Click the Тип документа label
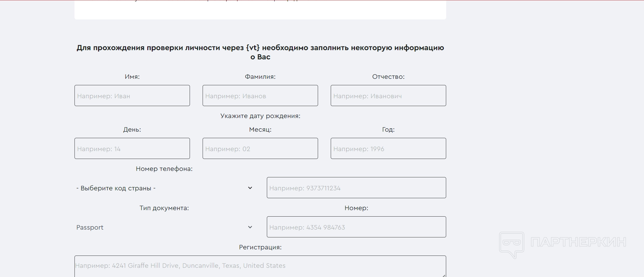The height and width of the screenshot is (277, 644). 164,208
